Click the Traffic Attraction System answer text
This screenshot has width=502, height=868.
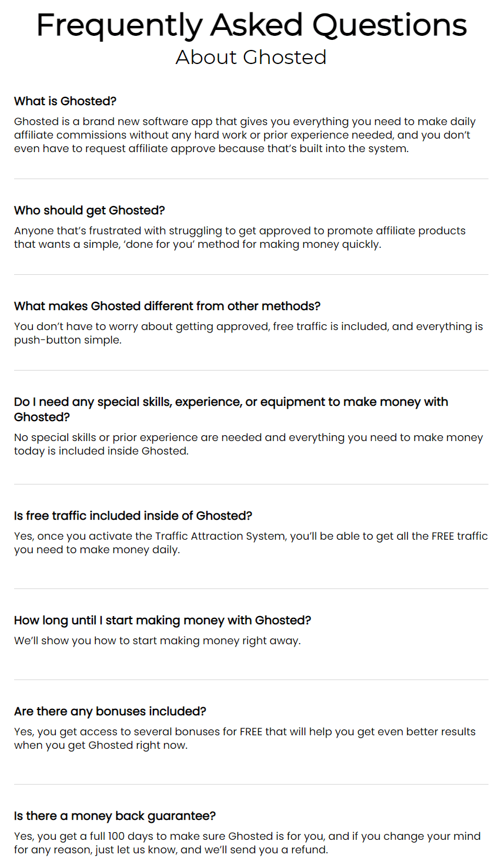pyautogui.click(x=251, y=543)
